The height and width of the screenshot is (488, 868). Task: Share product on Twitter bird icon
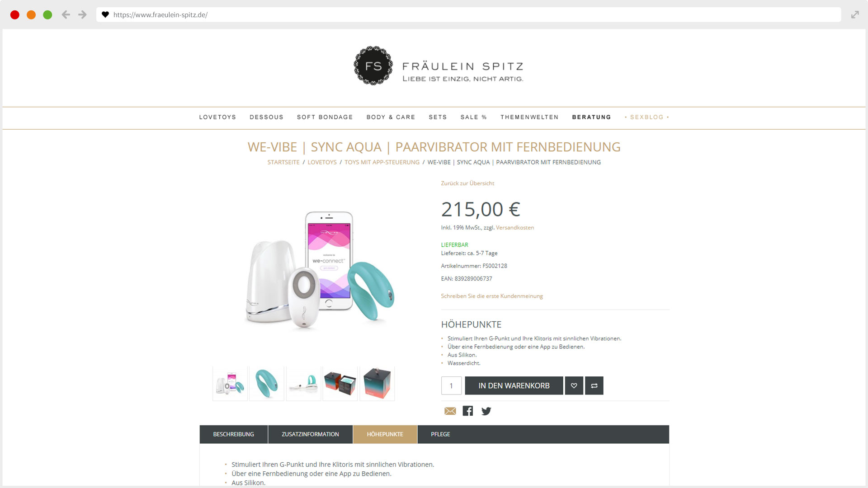pos(486,411)
